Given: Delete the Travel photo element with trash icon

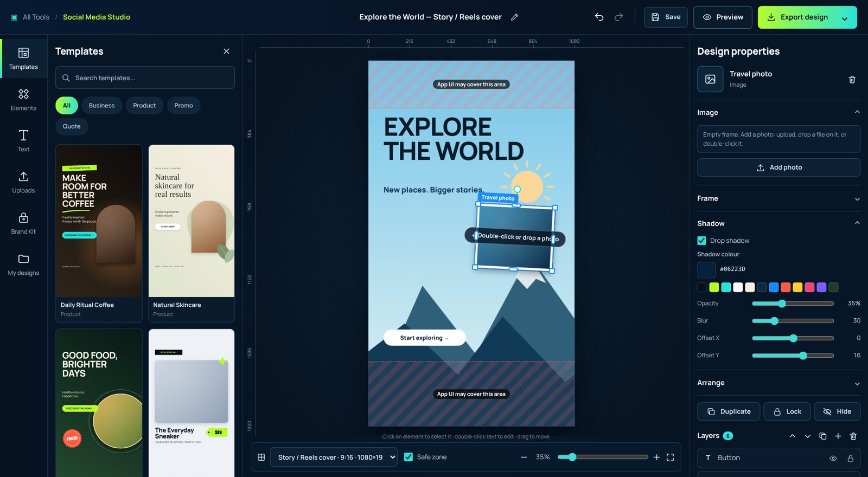Looking at the screenshot, I should [x=852, y=80].
